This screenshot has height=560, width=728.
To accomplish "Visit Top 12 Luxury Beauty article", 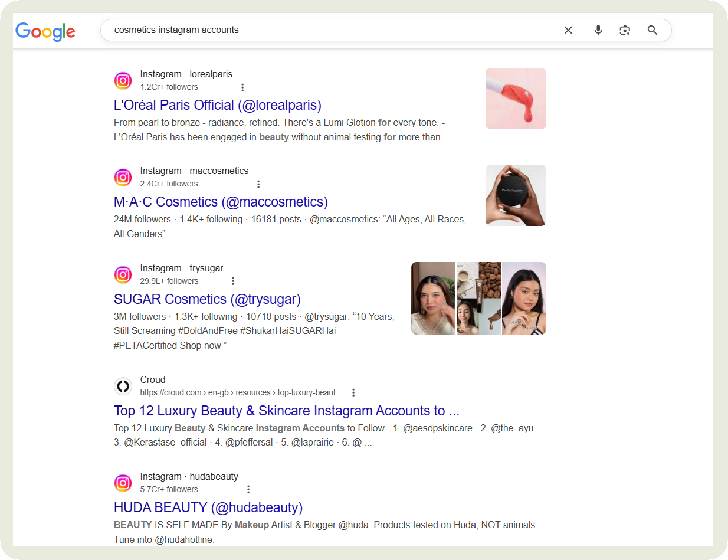I will pyautogui.click(x=286, y=411).
